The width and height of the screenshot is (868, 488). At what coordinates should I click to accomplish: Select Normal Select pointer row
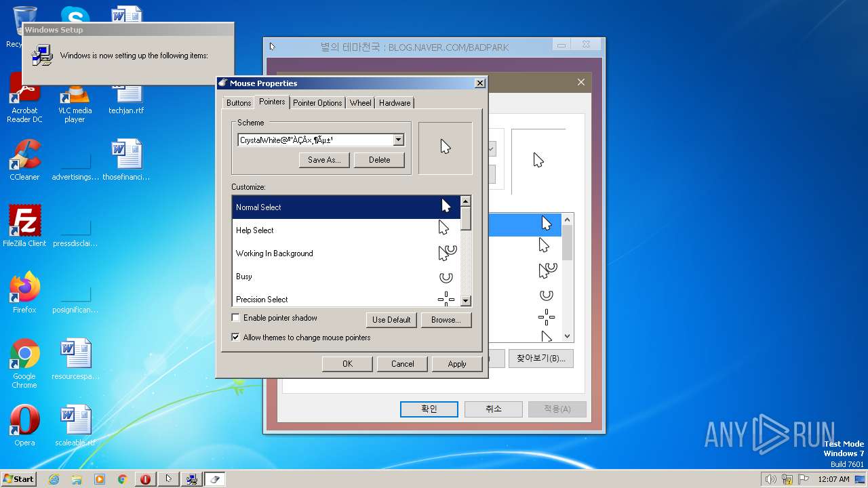tap(346, 207)
